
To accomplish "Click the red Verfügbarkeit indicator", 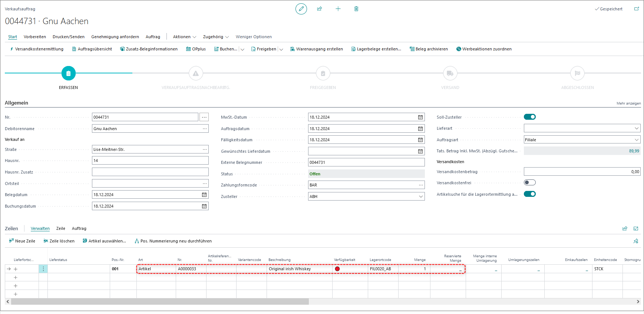I will click(337, 269).
